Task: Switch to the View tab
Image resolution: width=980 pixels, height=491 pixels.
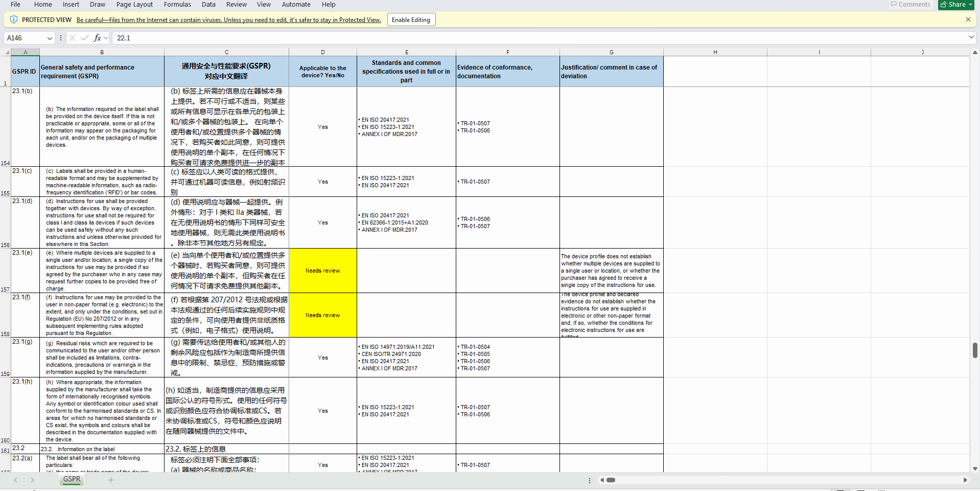Action: click(x=264, y=5)
